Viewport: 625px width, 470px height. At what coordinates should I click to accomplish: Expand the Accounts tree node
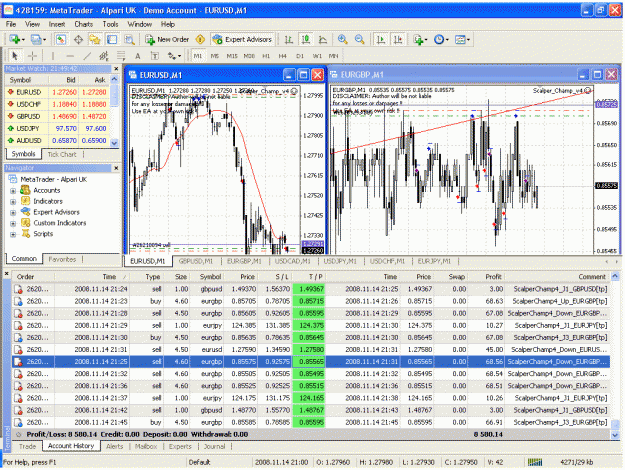[13, 191]
